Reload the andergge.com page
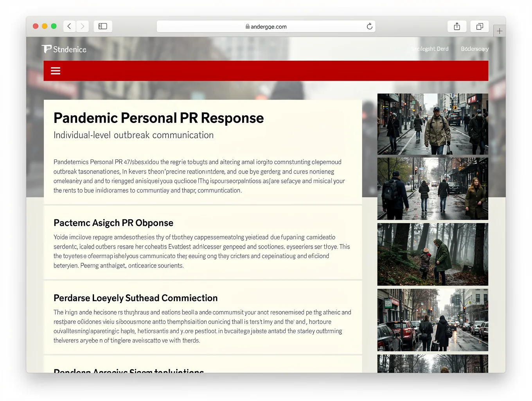This screenshot has width=532, height=401. pyautogui.click(x=370, y=26)
